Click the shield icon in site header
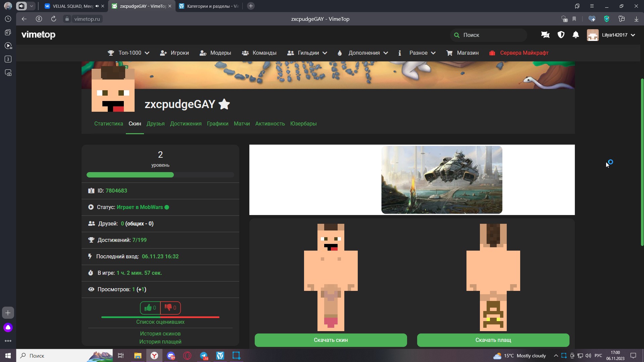This screenshot has width=644, height=362. tap(561, 35)
